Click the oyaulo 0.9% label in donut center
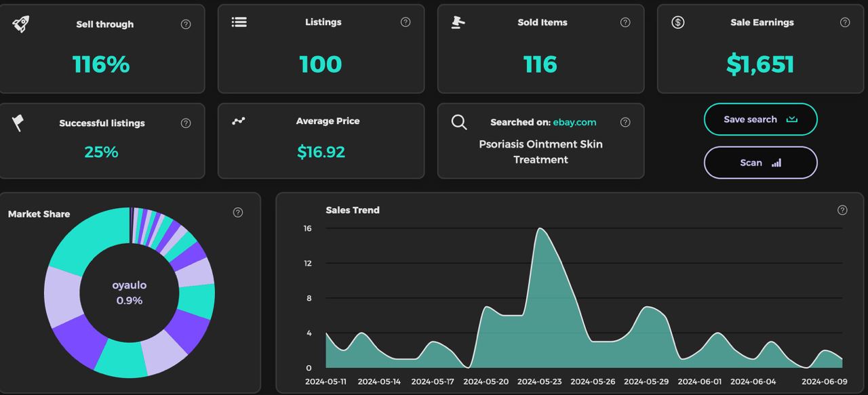Viewport: 868px width, 395px height. tap(130, 293)
